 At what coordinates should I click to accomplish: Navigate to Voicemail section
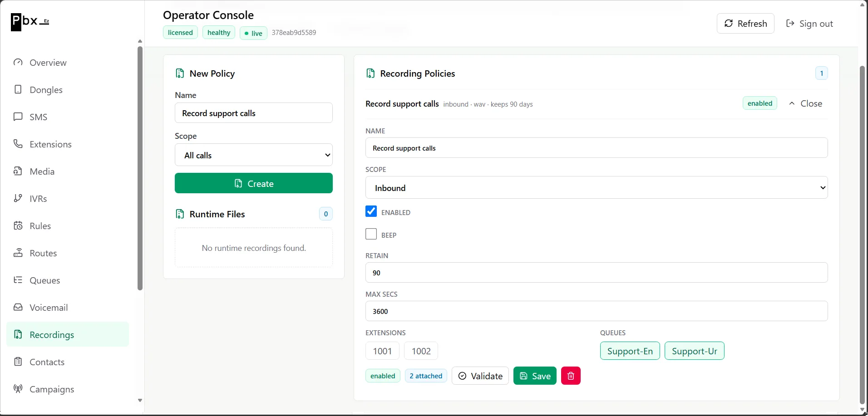pyautogui.click(x=68, y=307)
